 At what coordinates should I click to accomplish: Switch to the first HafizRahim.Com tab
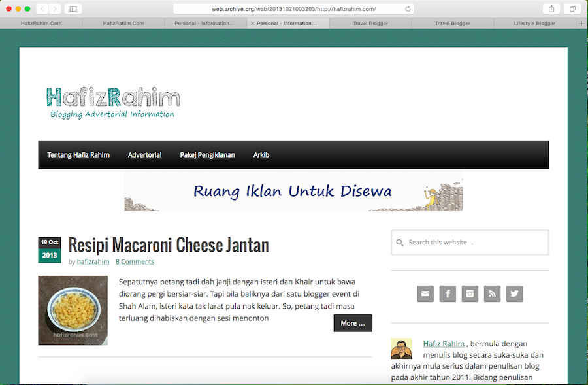click(x=41, y=24)
